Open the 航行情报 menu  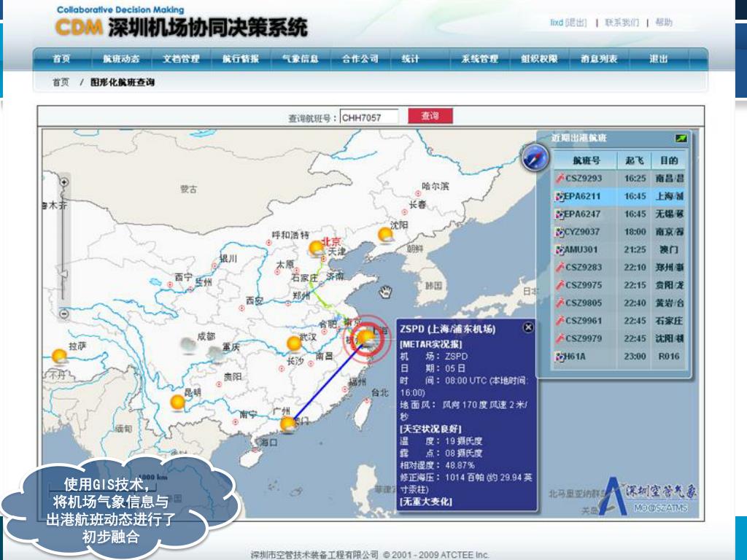tap(241, 58)
